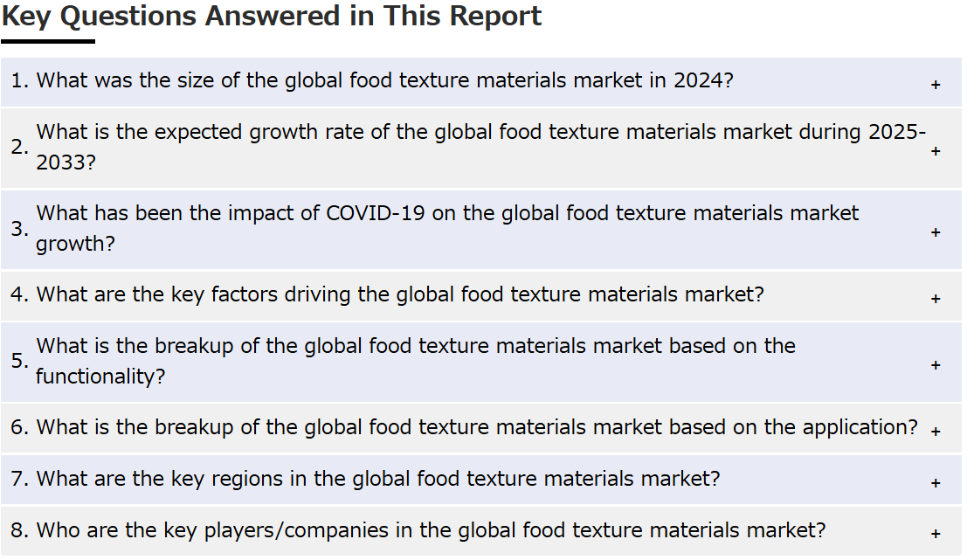The width and height of the screenshot is (967, 560).
Task: Click plus icon on 2024 market size row
Action: (936, 85)
